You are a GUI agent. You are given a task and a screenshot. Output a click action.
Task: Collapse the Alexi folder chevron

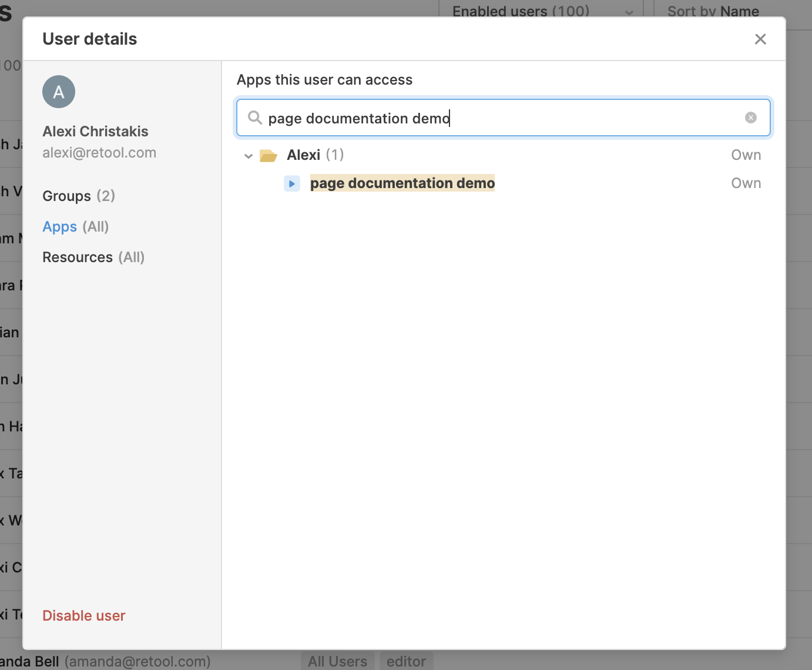pos(249,156)
